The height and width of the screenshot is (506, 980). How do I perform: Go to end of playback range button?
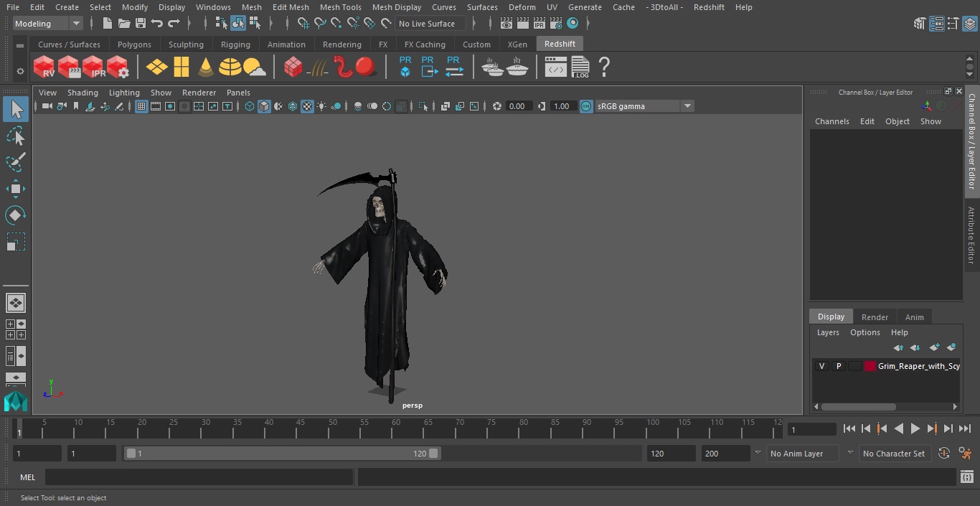click(964, 428)
